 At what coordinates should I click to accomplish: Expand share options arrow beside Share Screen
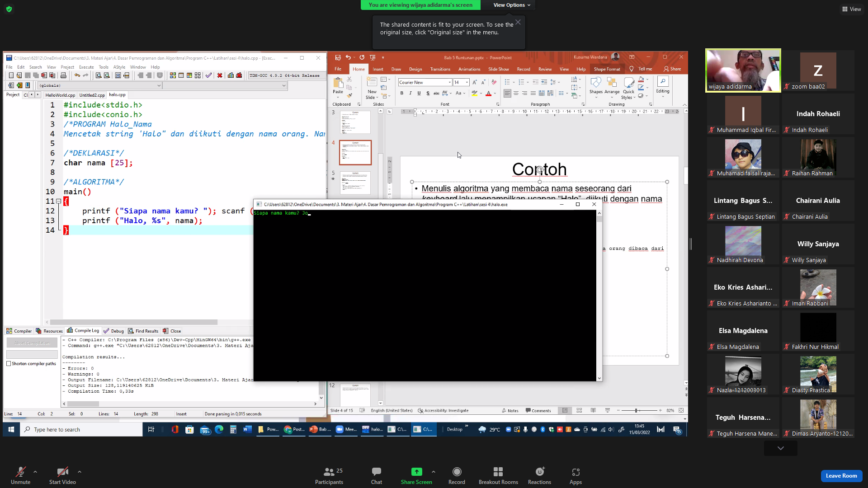coord(434,472)
